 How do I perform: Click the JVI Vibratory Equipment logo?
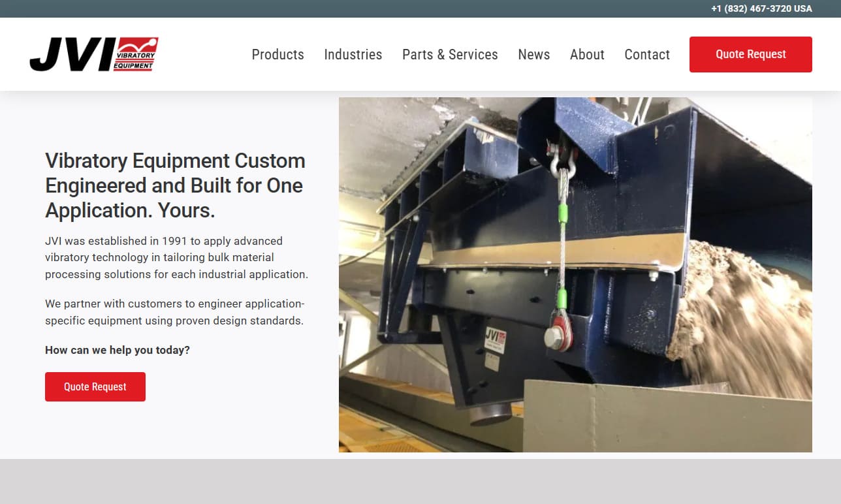(93, 54)
